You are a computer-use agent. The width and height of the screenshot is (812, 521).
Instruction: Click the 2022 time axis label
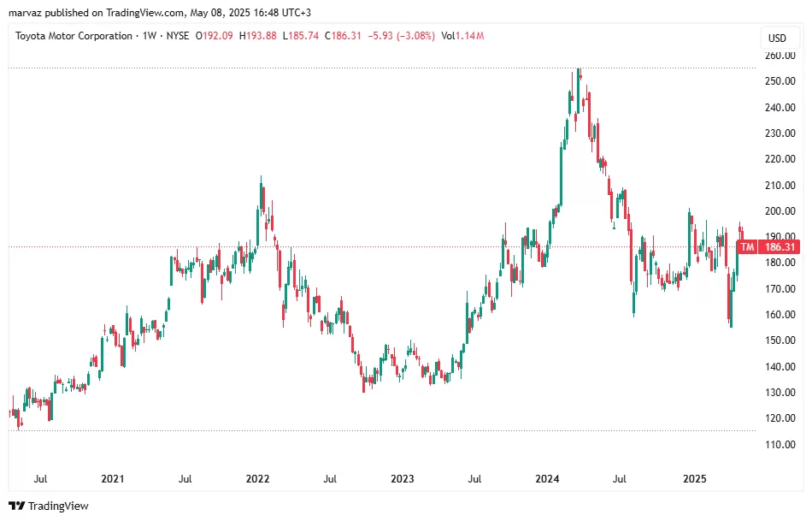coord(257,478)
